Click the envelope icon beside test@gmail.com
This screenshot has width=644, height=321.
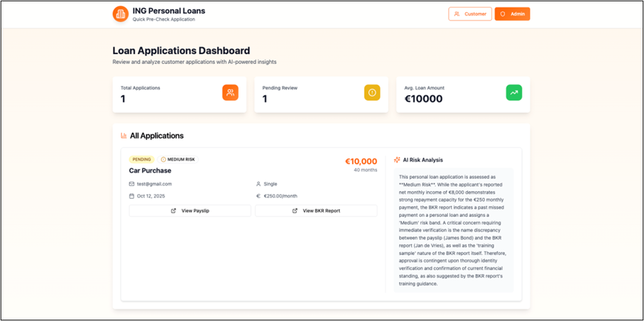coord(131,184)
